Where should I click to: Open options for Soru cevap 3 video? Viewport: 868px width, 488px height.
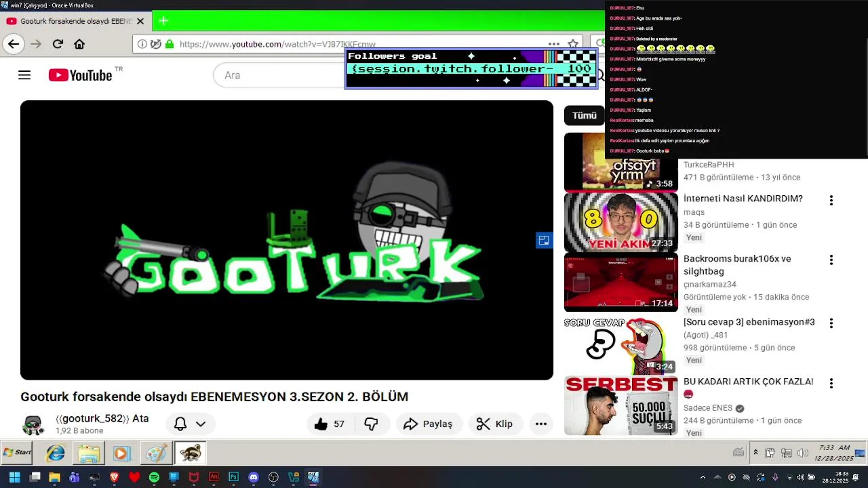coord(831,323)
